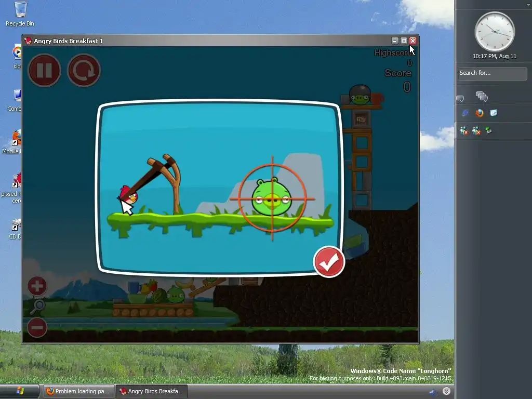532x399 pixels.
Task: Confirm the tutorial with the red checkmark button
Action: coord(329,262)
